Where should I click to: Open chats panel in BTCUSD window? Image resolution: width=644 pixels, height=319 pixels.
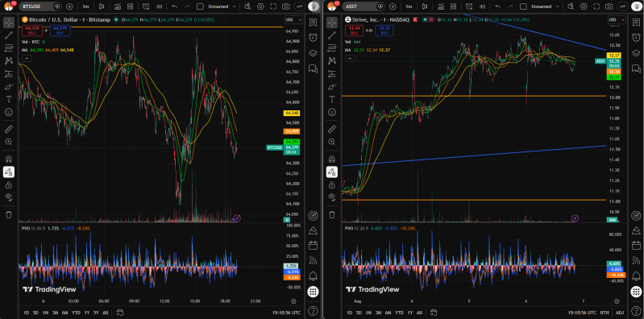[313, 68]
